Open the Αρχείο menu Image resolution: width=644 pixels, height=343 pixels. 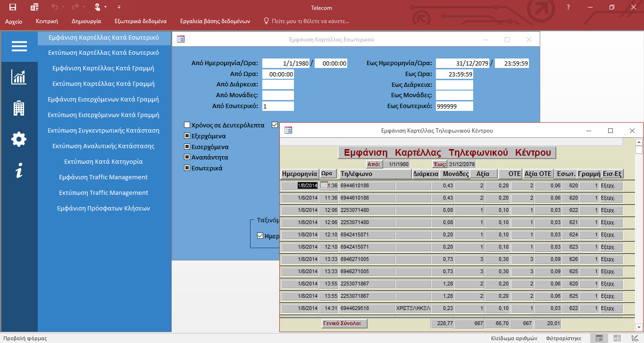[x=14, y=21]
